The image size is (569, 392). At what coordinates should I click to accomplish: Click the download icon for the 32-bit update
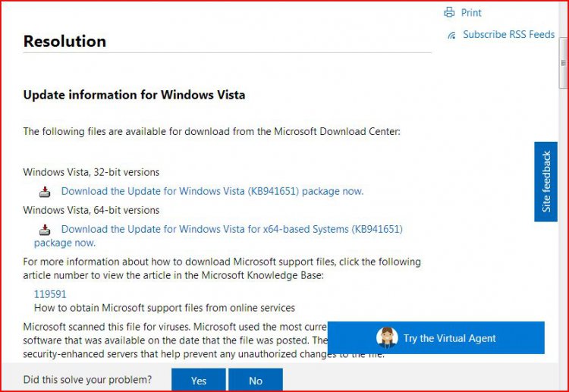tap(46, 192)
